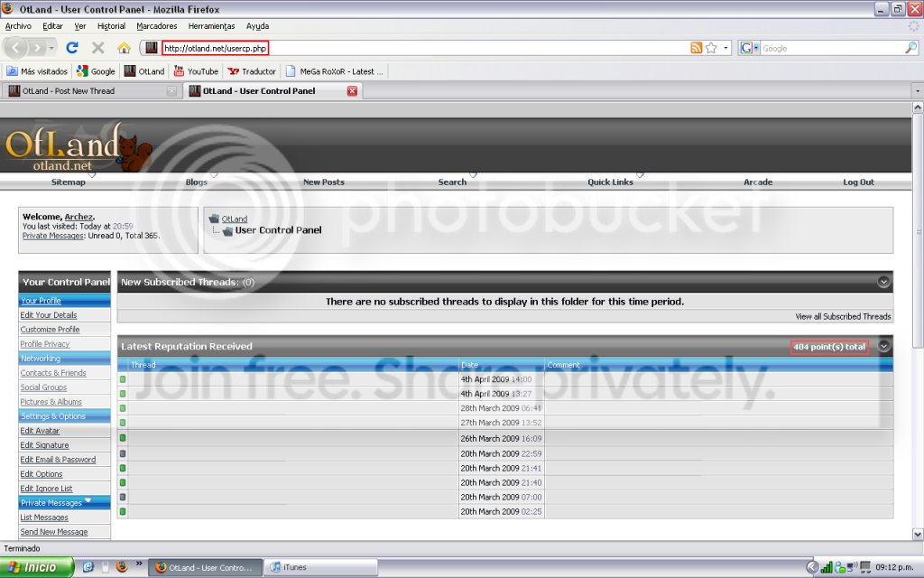Viewport: 924px width, 578px height.
Task: Collapse the New Subscribed Threads section
Action: (883, 282)
